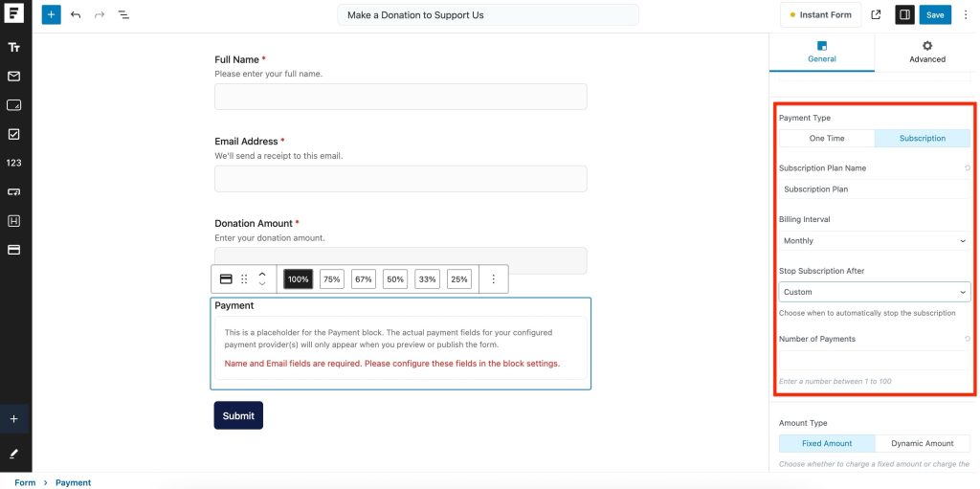Open the block inserter plus button
Viewport: 980px width, 489px height.
point(52,15)
